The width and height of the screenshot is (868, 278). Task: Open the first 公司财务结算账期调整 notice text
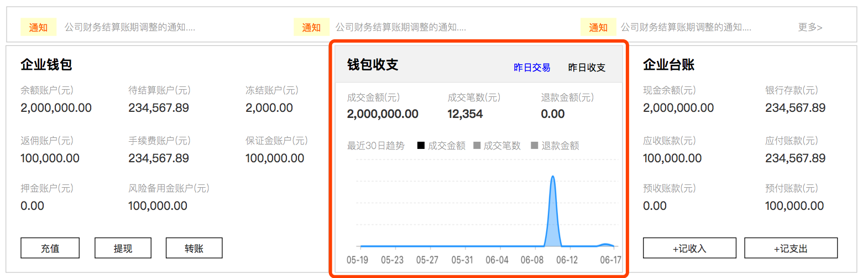130,27
